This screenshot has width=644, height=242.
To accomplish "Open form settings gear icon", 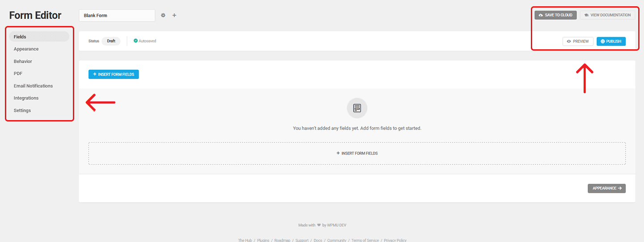I will click(163, 15).
